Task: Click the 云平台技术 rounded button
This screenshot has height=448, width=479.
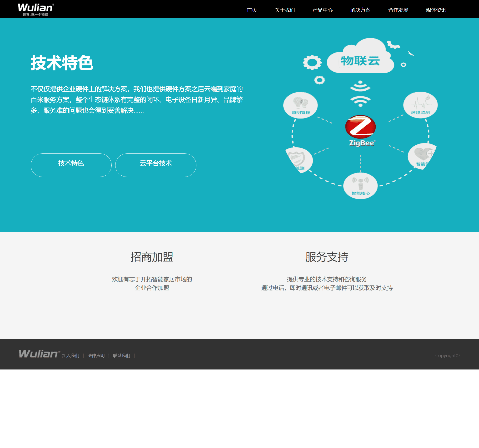Action: 156,165
